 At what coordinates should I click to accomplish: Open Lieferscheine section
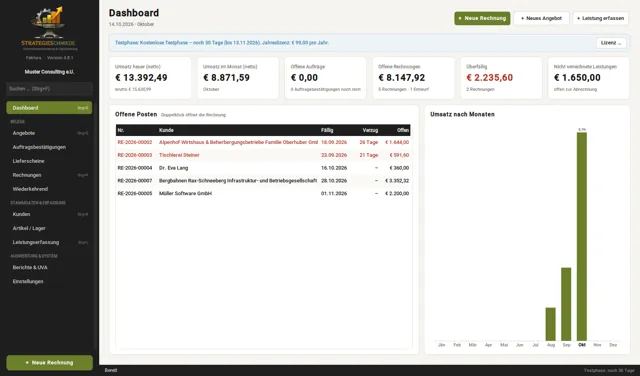49,161
